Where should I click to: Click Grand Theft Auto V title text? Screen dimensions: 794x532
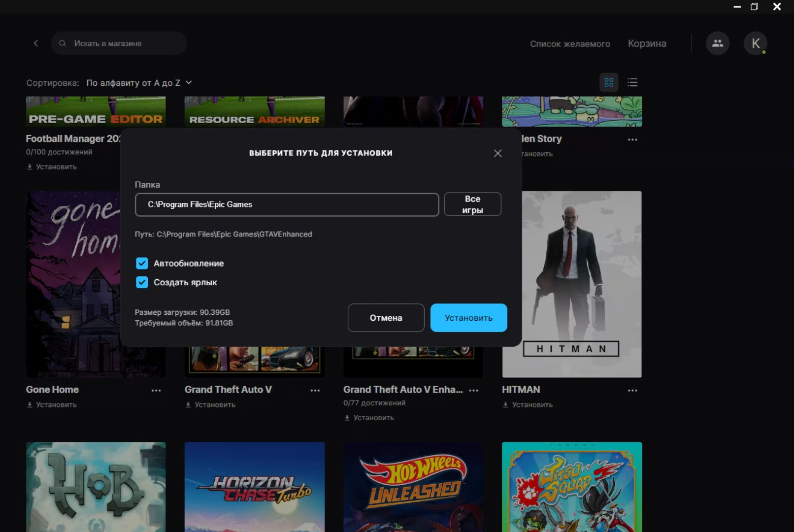tap(228, 390)
